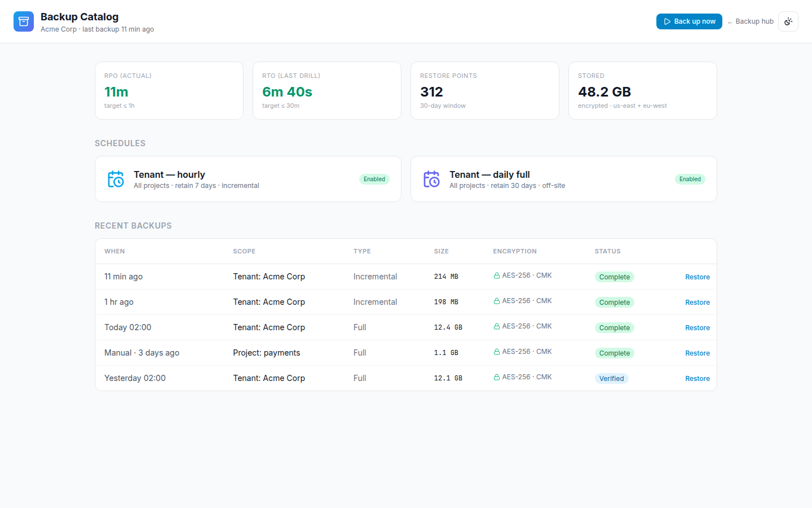Toggle the dark mode theme icon

[x=788, y=21]
